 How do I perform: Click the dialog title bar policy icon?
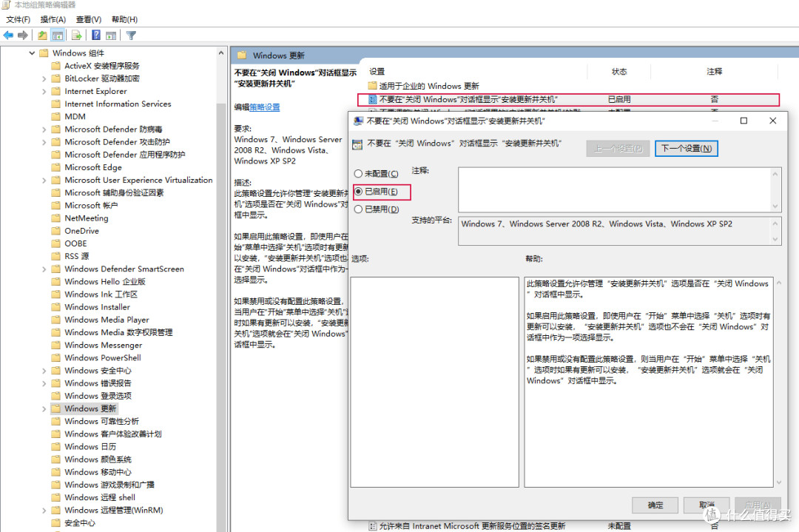coord(358,121)
